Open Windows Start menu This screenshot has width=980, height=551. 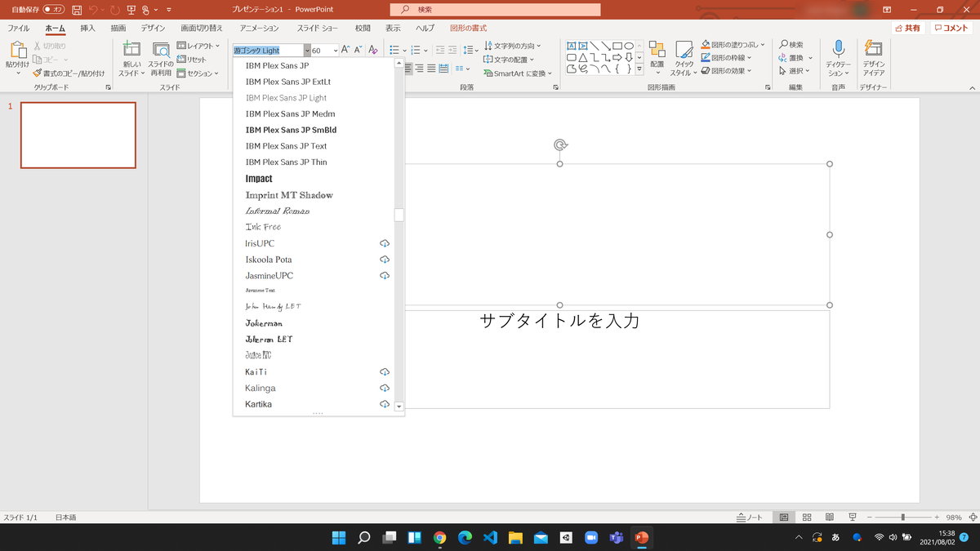tap(338, 538)
